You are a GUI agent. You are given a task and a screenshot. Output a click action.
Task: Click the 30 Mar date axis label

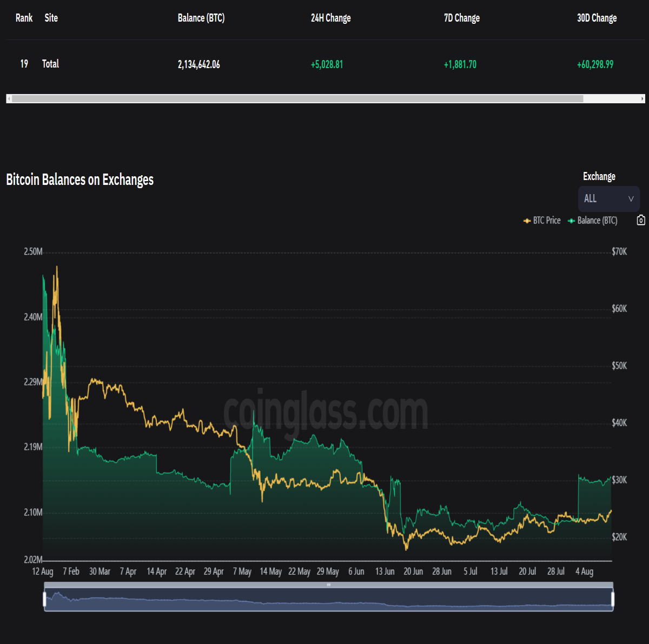[x=100, y=572]
